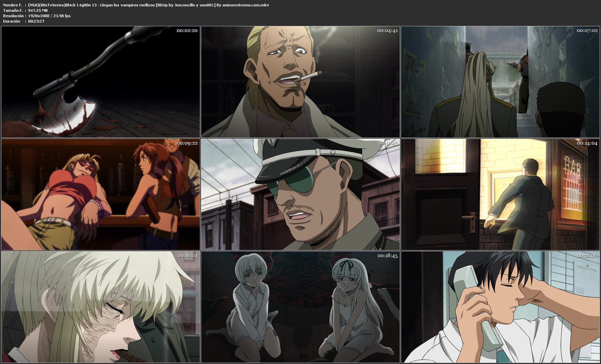This screenshot has width=601, height=364.
Task: Click thumbnail of officer in green sunglasses
Action: click(300, 194)
